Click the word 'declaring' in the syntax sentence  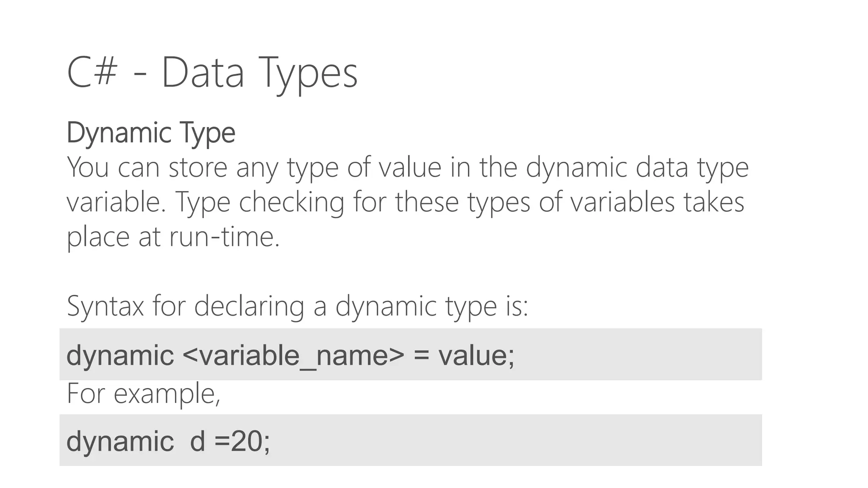click(x=249, y=307)
